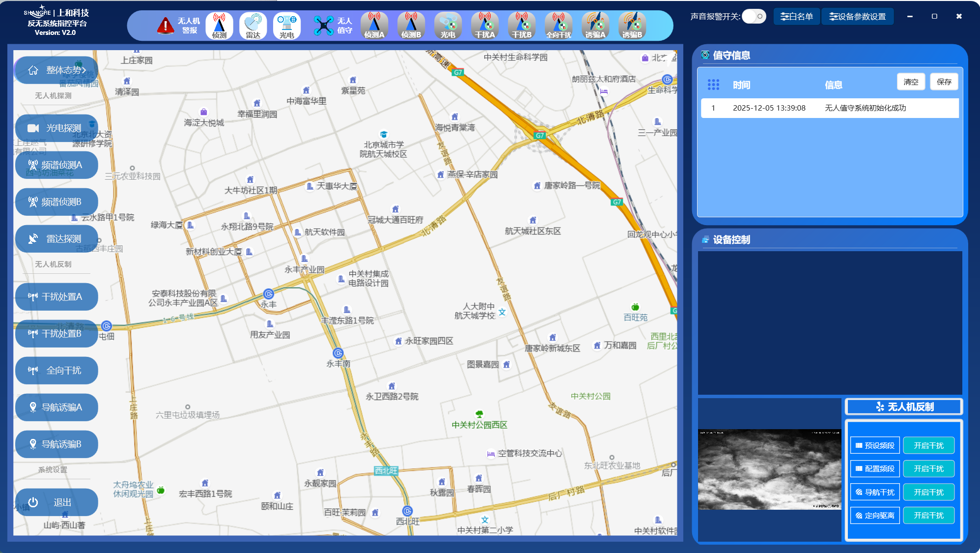980x553 pixels.
Task: Click the cloud video thumbnail
Action: point(769,469)
